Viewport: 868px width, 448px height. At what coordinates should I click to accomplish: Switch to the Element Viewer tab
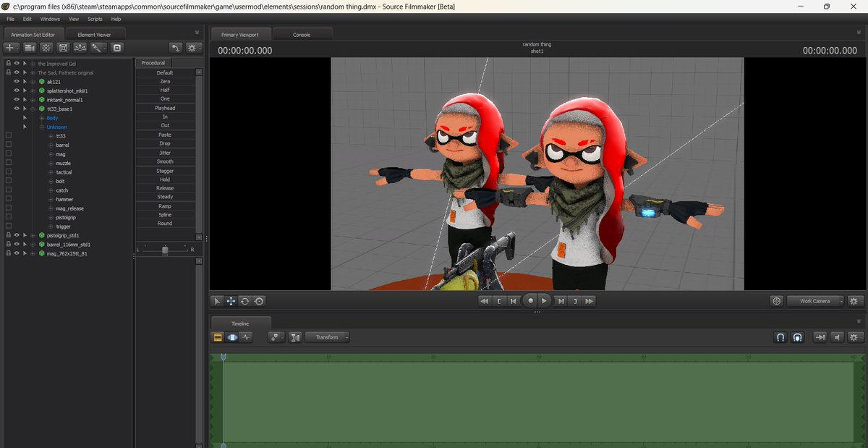95,34
